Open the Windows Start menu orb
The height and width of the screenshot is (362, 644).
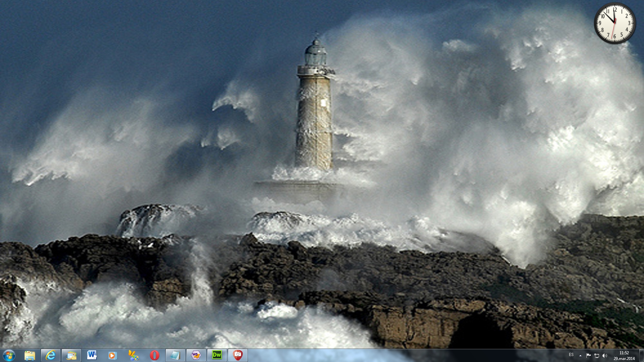[x=9, y=355]
